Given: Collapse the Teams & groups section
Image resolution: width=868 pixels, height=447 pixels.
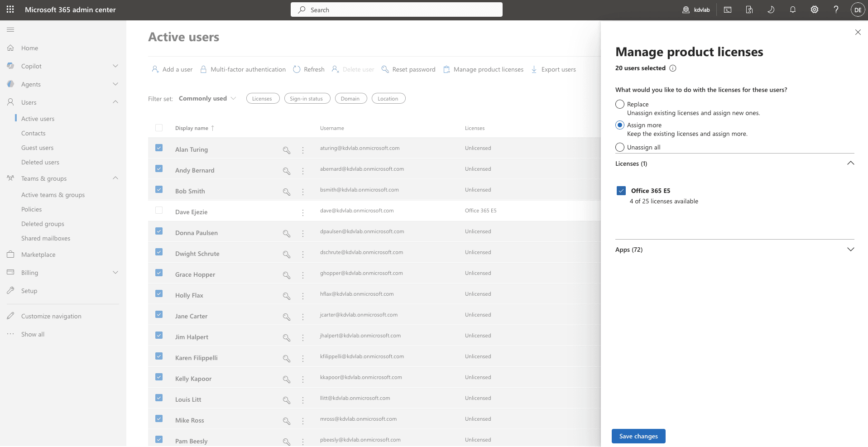Looking at the screenshot, I should point(115,178).
